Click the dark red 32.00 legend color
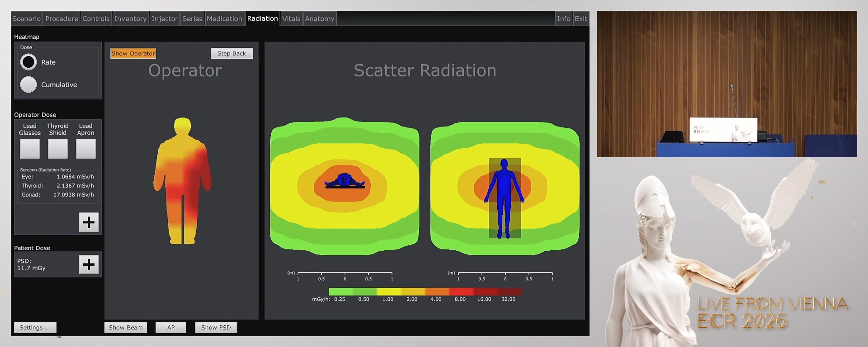The image size is (868, 347). (x=510, y=291)
